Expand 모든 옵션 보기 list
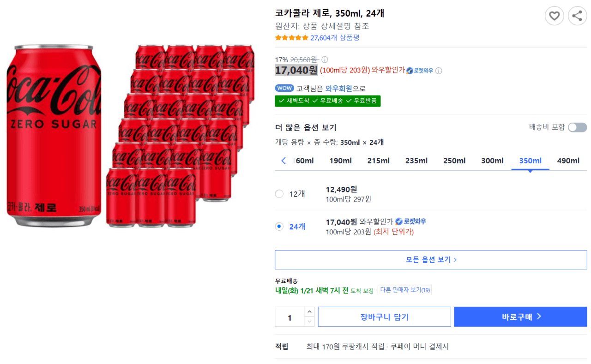Image resolution: width=591 pixels, height=364 pixels. [x=431, y=260]
